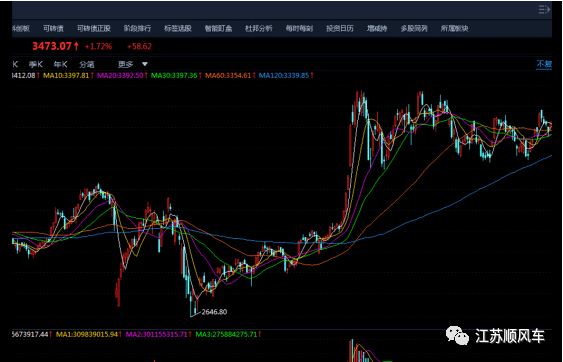Select the 分笔 view

coord(87,64)
